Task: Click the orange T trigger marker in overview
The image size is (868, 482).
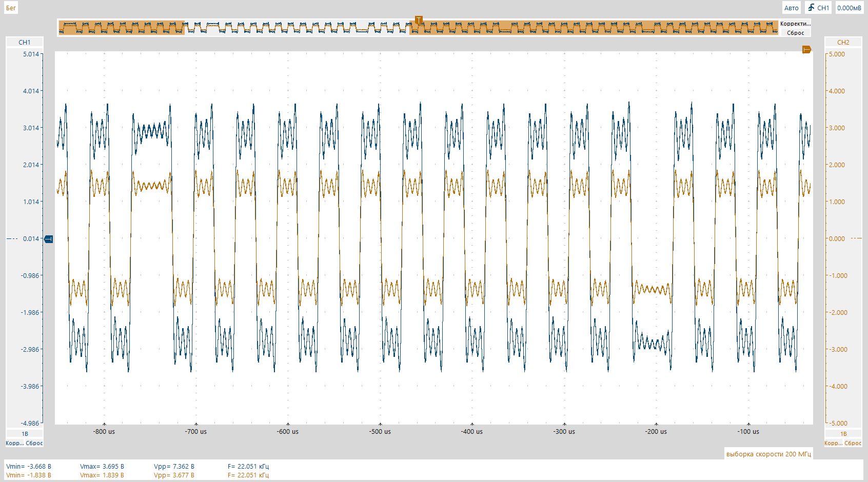Action: pos(419,21)
